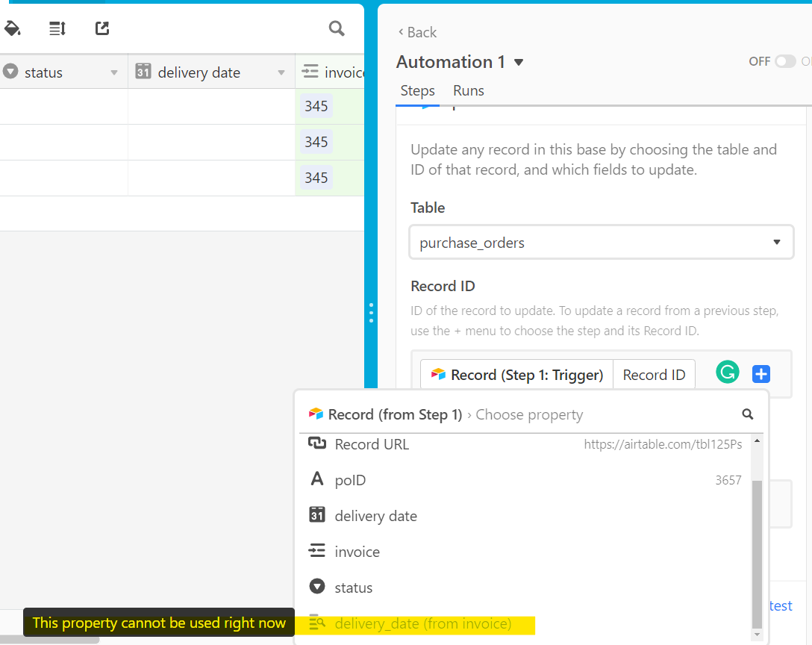Search properties with the popup magnifier
Viewport: 812px width, 645px height.
click(747, 414)
